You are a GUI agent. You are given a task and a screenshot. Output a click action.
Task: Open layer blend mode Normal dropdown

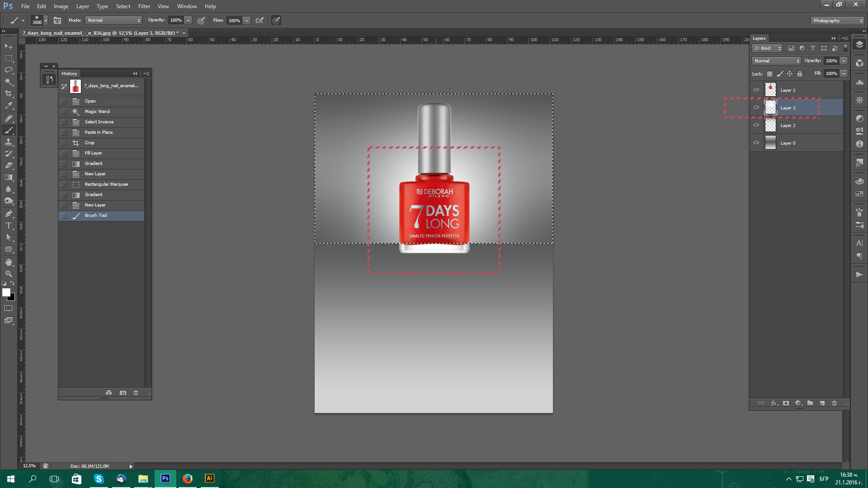click(777, 61)
